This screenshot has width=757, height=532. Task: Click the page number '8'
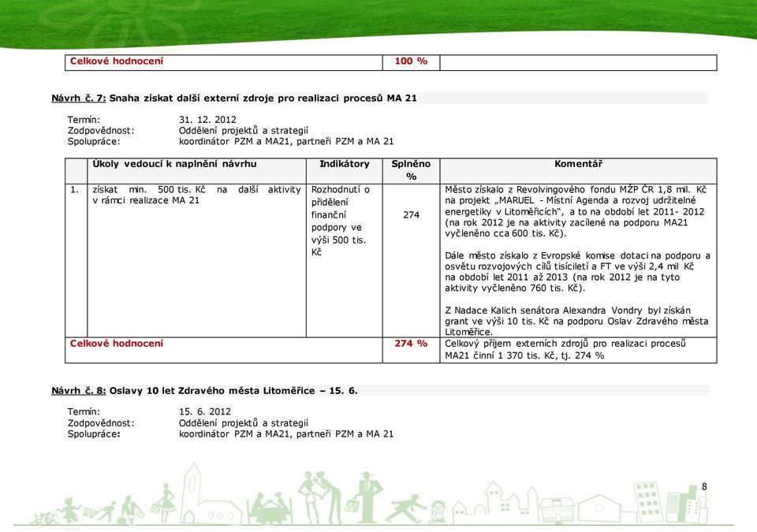point(704,486)
